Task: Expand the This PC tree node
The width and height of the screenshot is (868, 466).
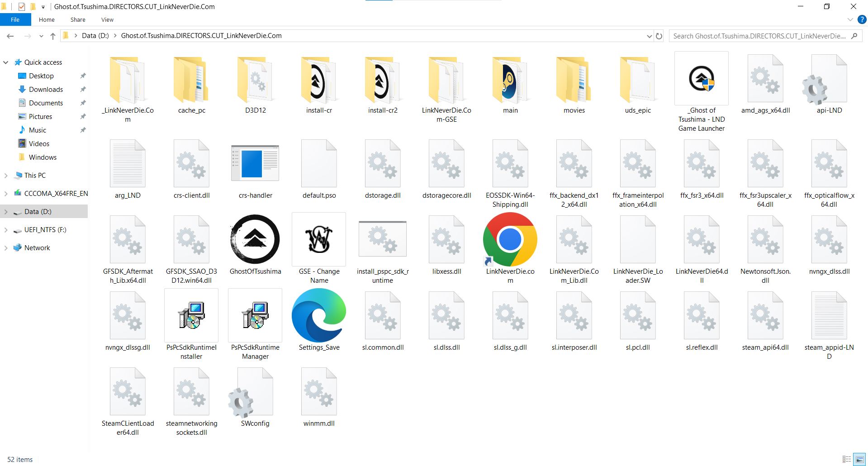Action: [x=6, y=176]
